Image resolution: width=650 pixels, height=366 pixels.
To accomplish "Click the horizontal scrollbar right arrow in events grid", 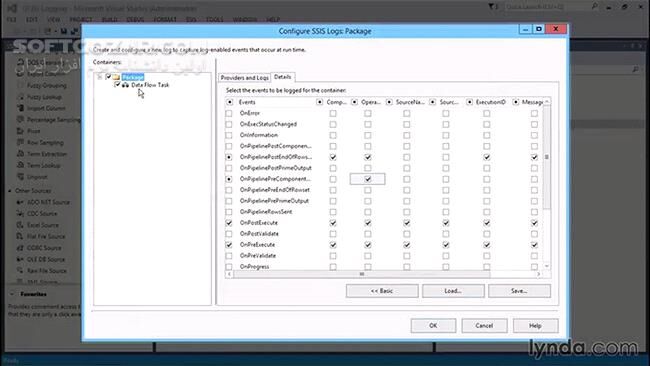I will click(538, 274).
